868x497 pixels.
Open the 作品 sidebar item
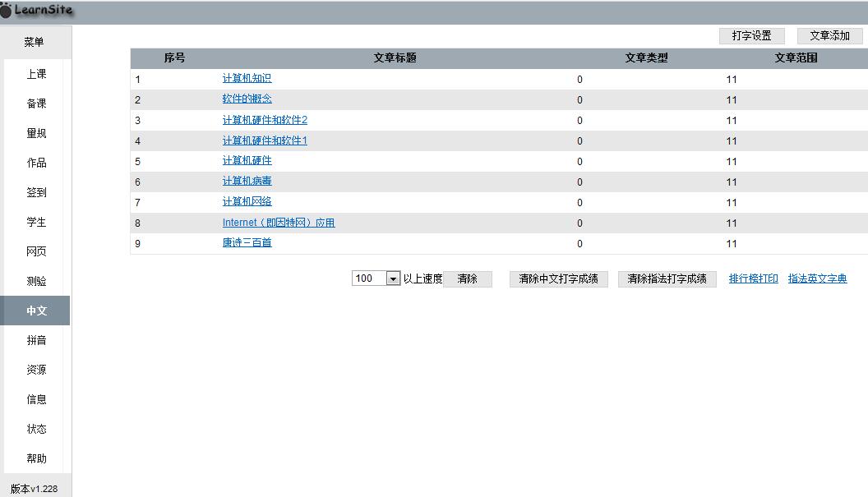coord(36,163)
